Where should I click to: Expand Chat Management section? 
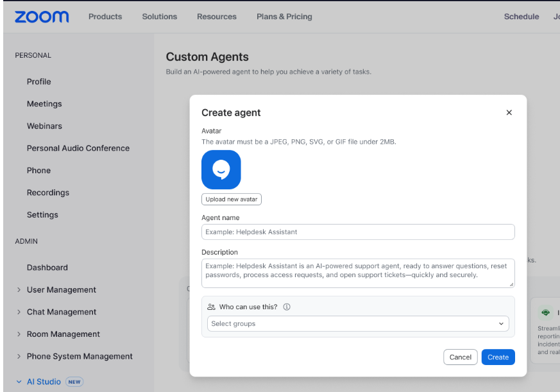click(19, 312)
